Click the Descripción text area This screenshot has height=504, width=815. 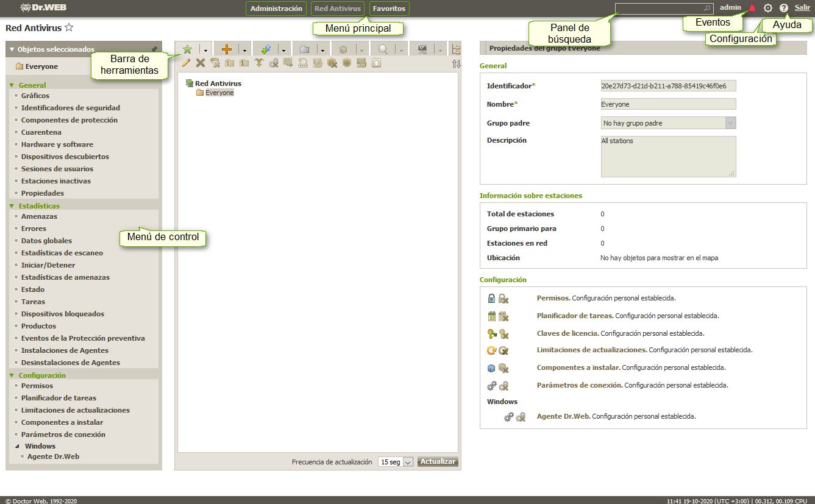[x=669, y=157]
